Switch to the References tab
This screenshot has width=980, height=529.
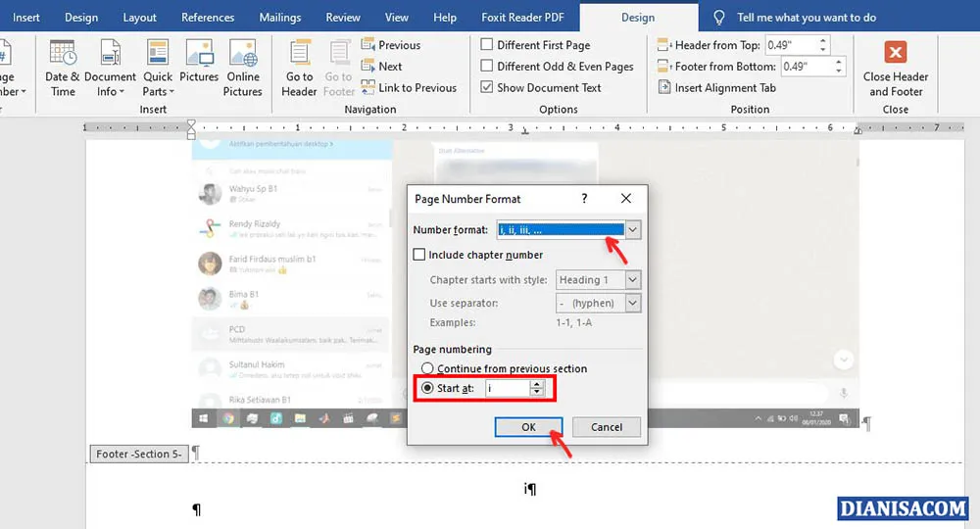208,18
